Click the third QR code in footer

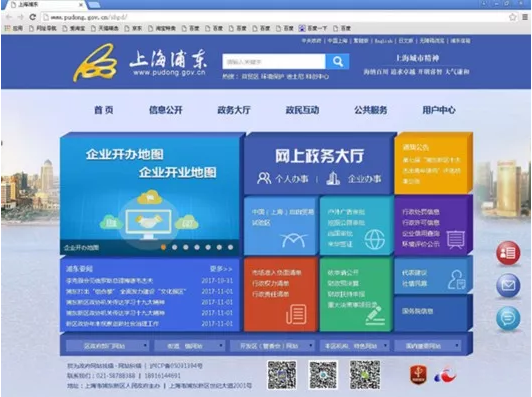click(365, 375)
